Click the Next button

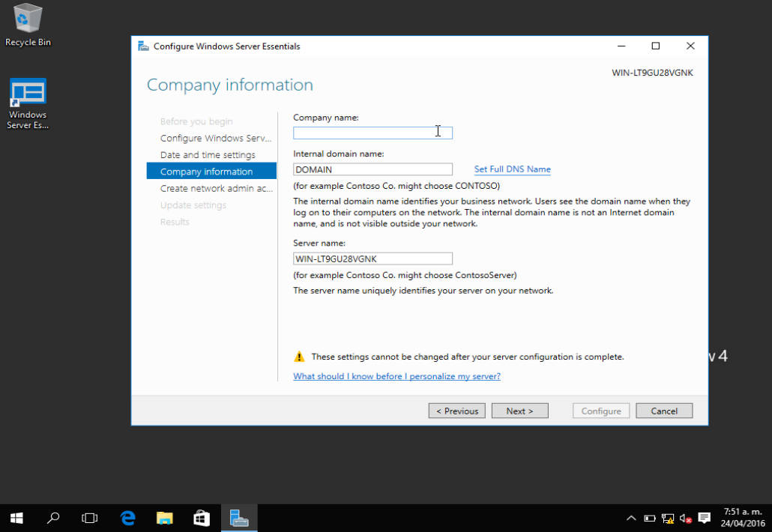pyautogui.click(x=519, y=411)
